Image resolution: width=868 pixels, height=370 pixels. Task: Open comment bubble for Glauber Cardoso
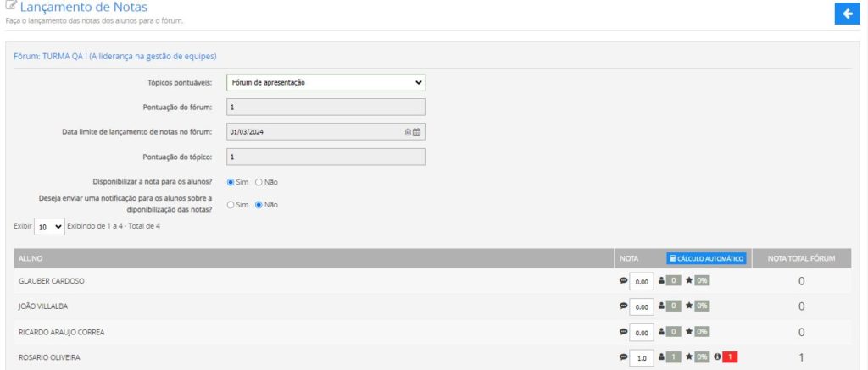coord(624,280)
